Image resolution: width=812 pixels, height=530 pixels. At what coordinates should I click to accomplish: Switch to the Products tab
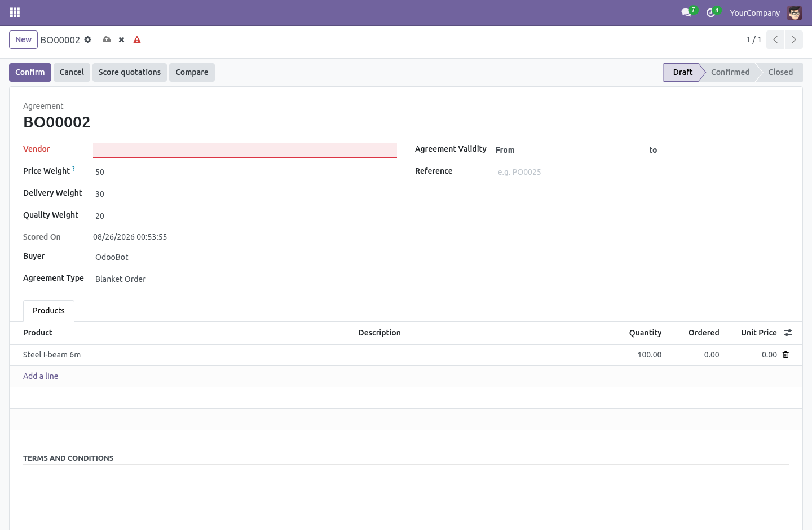tap(48, 311)
